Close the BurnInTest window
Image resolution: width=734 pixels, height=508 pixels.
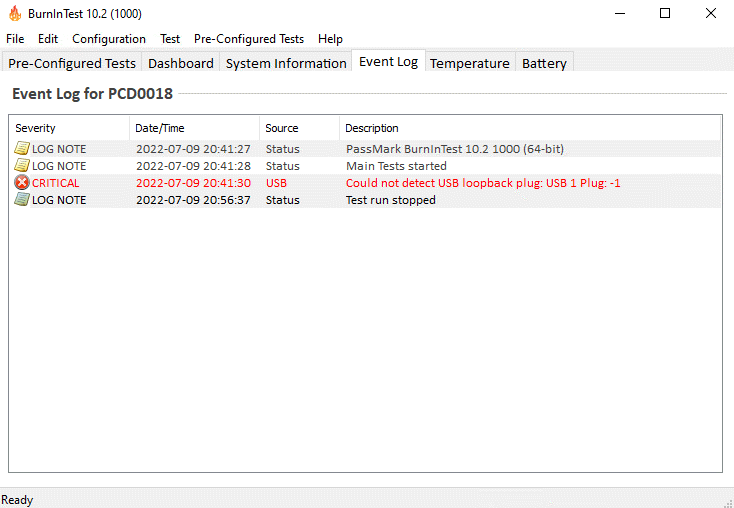pos(711,14)
